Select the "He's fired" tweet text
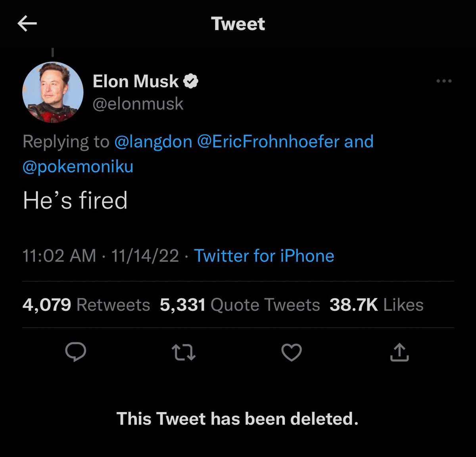Image resolution: width=476 pixels, height=457 pixels. (x=75, y=200)
